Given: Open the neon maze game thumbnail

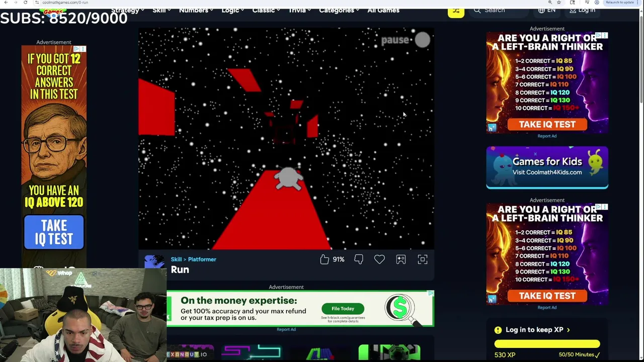Looking at the screenshot, I should pyautogui.click(x=252, y=353).
